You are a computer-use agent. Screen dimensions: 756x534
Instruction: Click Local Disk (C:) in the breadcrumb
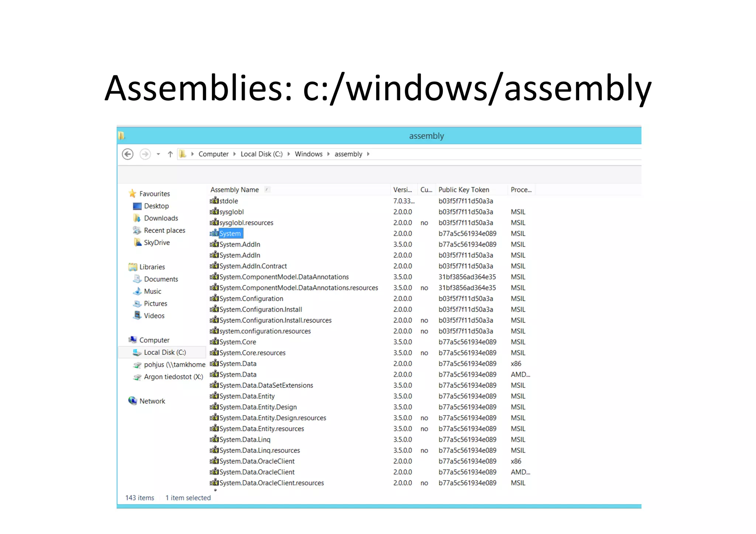[261, 154]
